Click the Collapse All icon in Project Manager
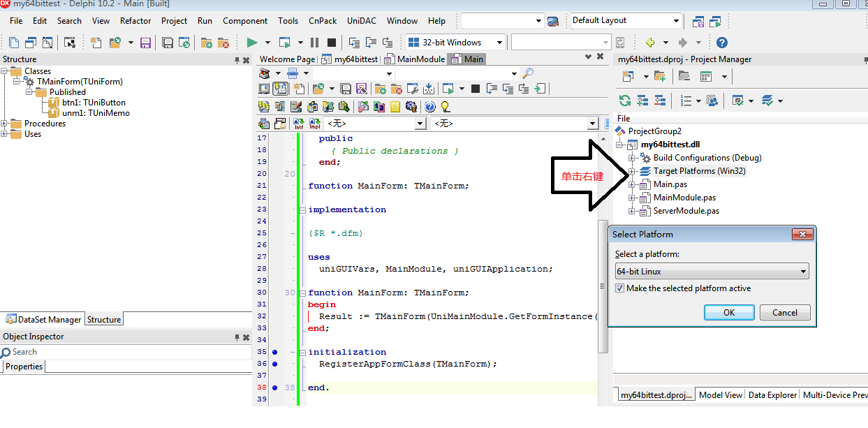 click(660, 100)
